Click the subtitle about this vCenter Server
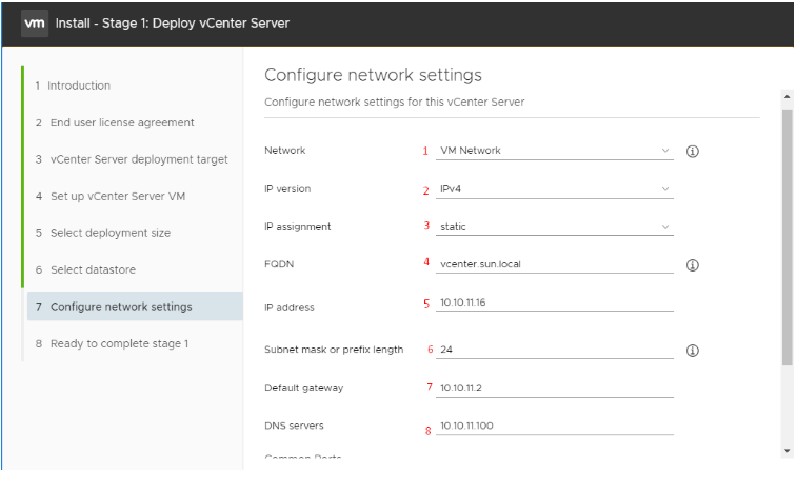This screenshot has width=800, height=500. coord(394,102)
